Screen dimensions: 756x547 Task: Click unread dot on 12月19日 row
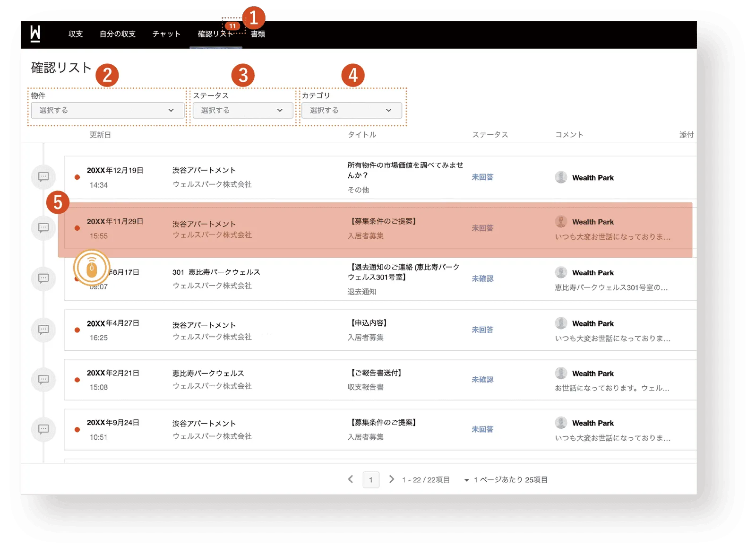tap(77, 177)
